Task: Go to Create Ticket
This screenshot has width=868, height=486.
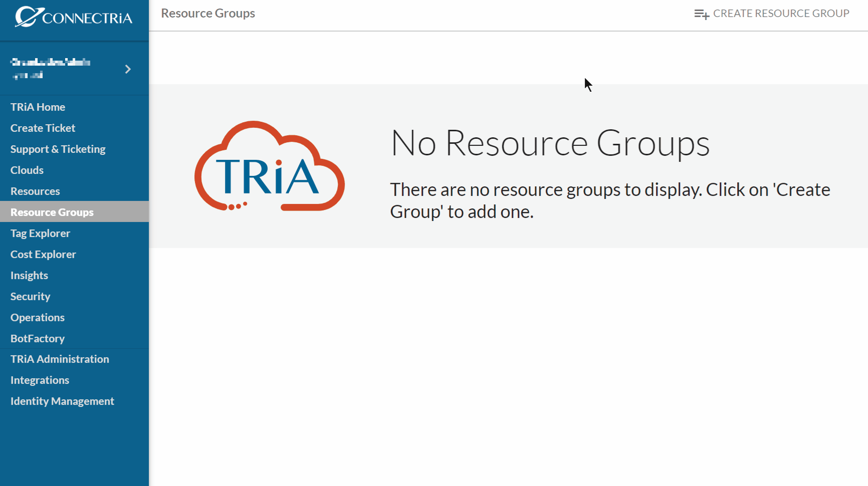Action: tap(74, 128)
